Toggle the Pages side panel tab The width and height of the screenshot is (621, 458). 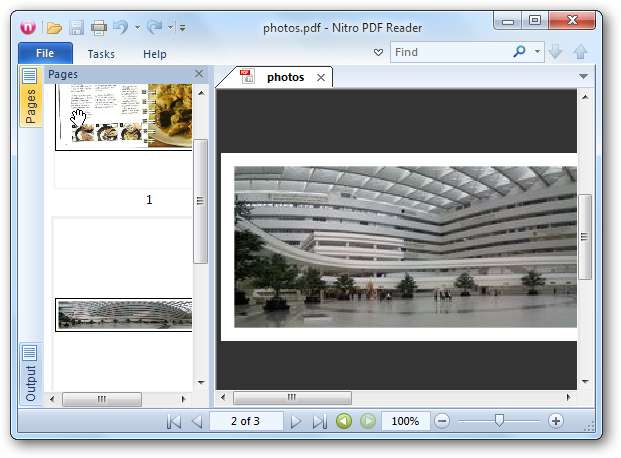pos(30,97)
